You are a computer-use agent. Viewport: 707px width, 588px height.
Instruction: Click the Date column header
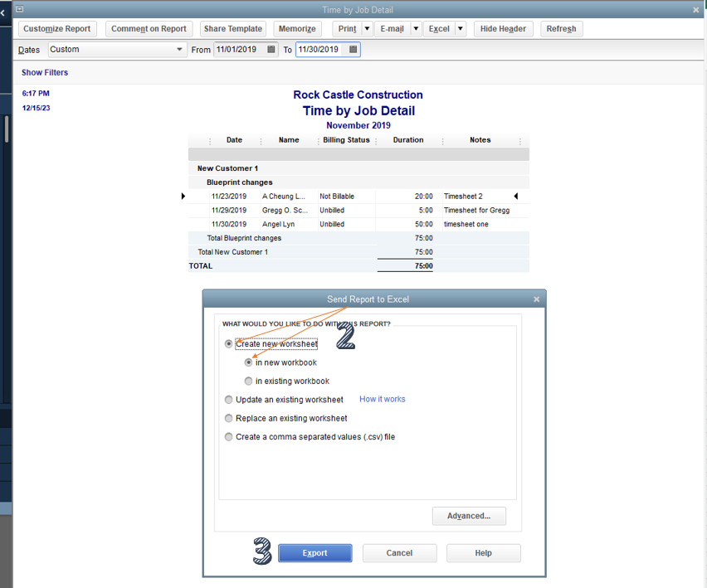pyautogui.click(x=235, y=140)
